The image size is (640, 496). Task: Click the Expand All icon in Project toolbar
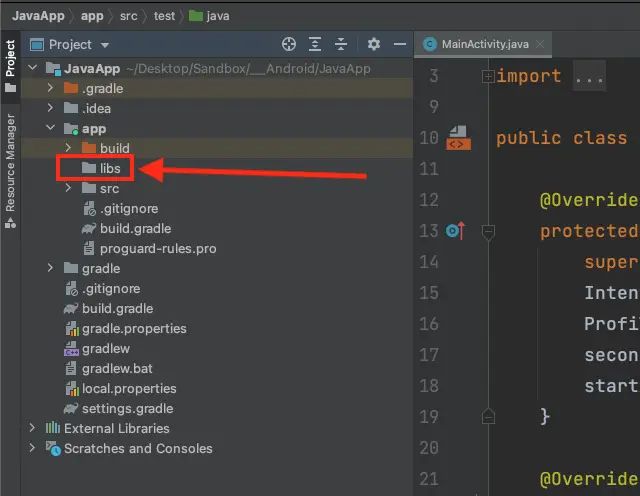pos(315,44)
